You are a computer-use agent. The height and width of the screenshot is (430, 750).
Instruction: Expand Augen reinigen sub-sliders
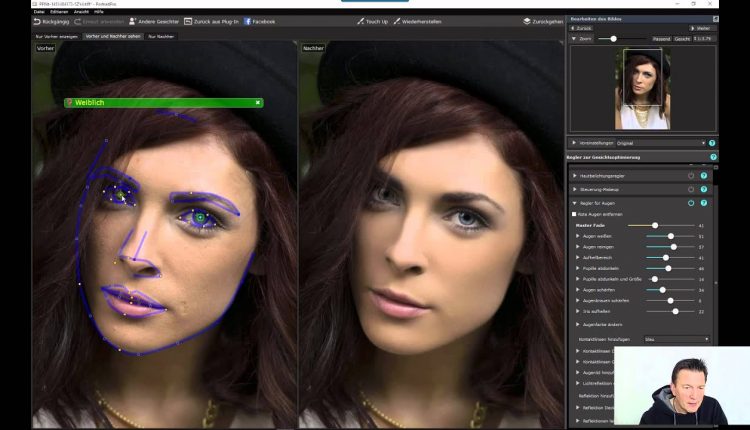coord(577,247)
